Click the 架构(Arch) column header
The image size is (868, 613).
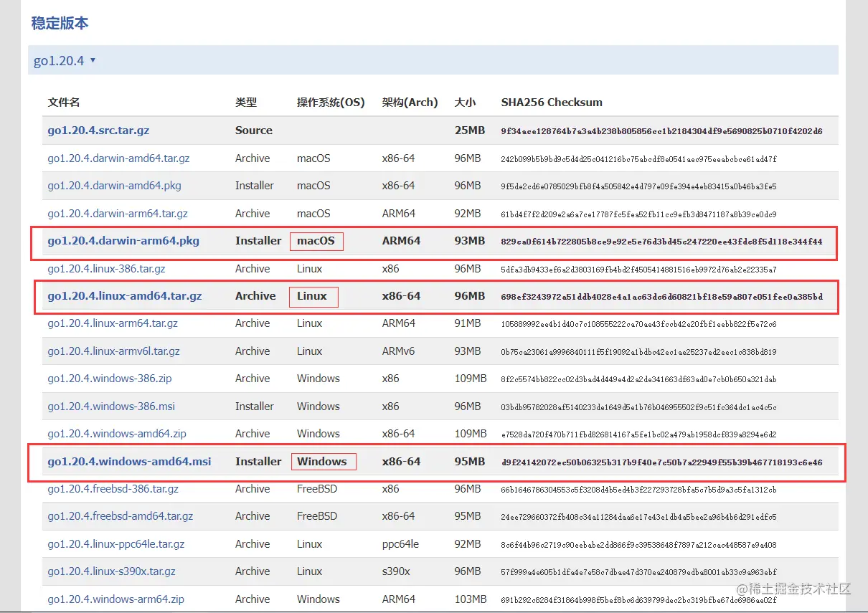(x=410, y=103)
